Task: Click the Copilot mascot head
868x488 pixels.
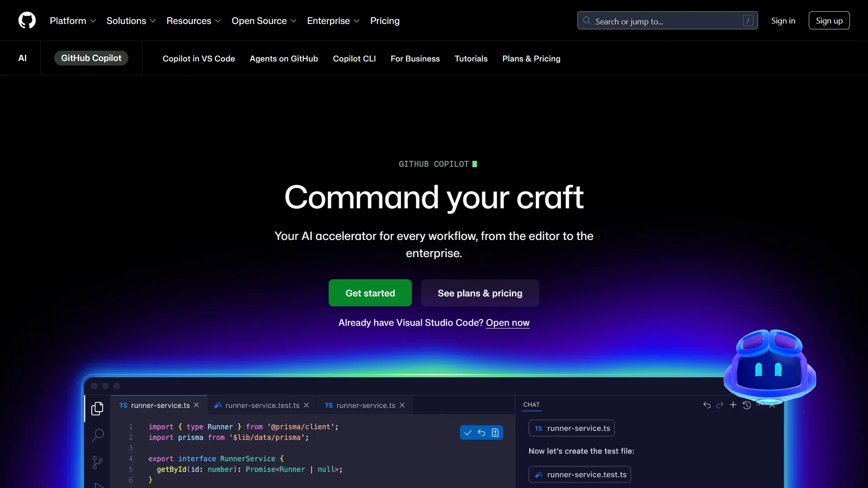Action: pos(770,366)
